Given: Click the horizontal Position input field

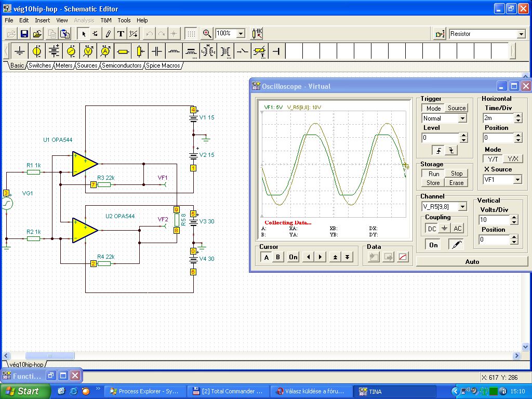Looking at the screenshot, I should [498, 138].
